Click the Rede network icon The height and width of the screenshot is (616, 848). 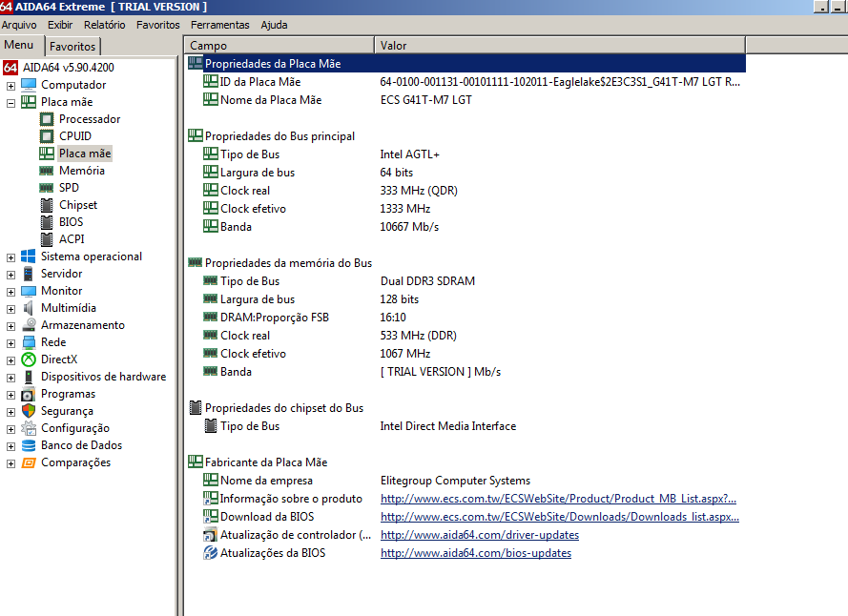(x=29, y=342)
